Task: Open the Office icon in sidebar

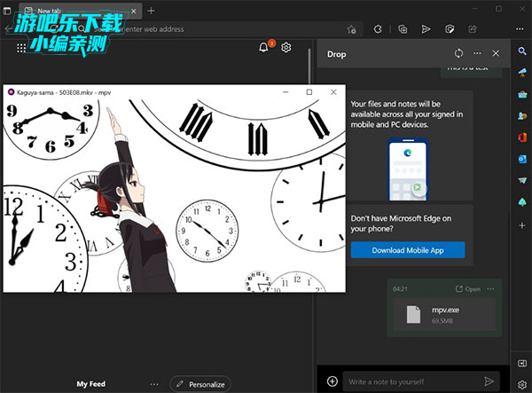Action: [x=522, y=136]
